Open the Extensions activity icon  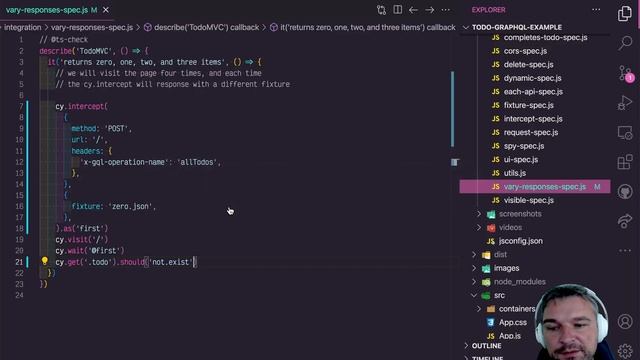625,162
